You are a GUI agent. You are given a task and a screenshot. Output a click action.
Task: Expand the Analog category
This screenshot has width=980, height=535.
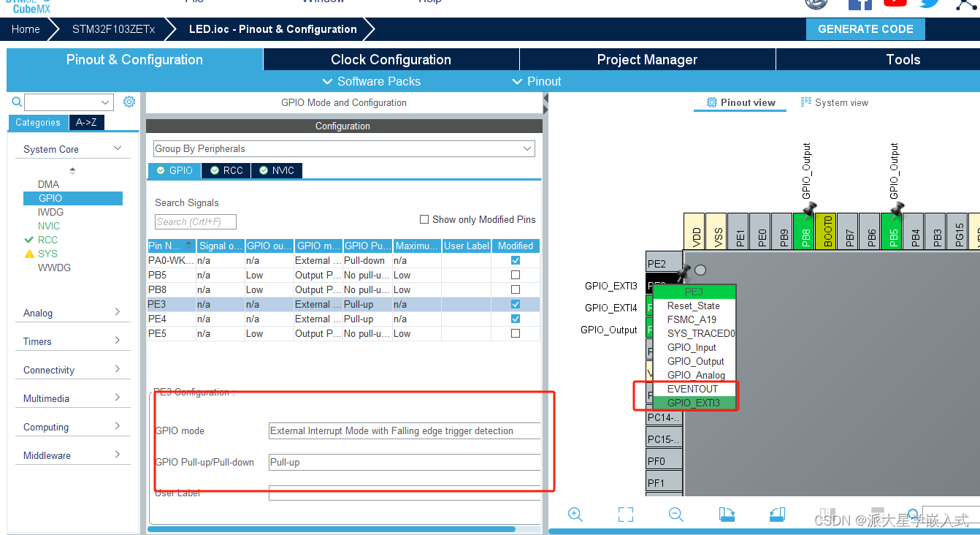point(73,313)
